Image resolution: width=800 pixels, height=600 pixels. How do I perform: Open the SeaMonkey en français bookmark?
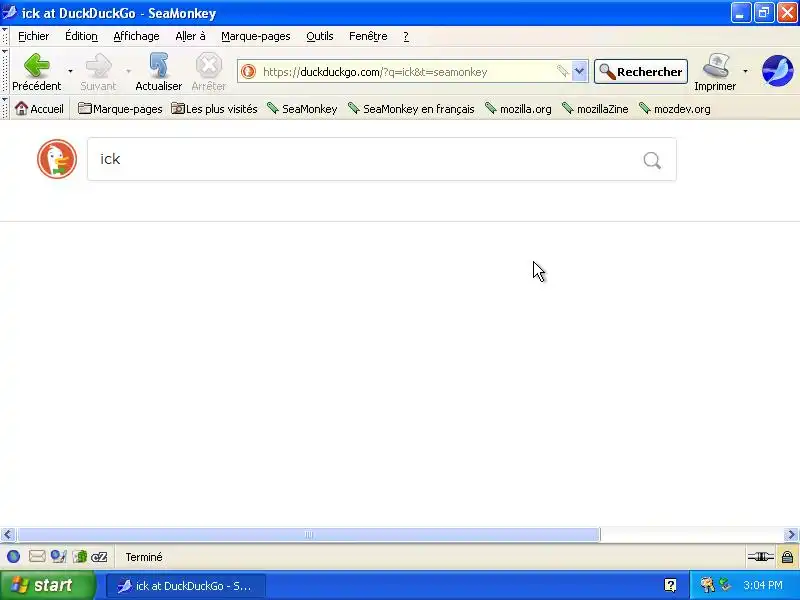[411, 109]
